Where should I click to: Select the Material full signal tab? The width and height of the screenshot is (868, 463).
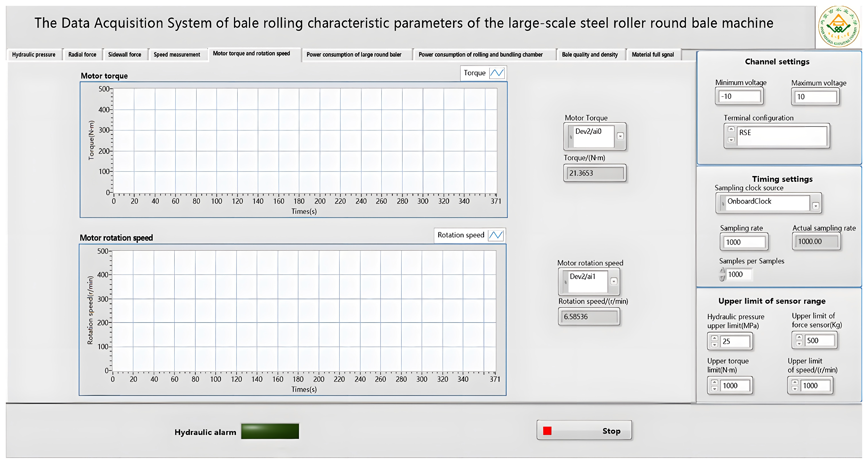click(653, 55)
